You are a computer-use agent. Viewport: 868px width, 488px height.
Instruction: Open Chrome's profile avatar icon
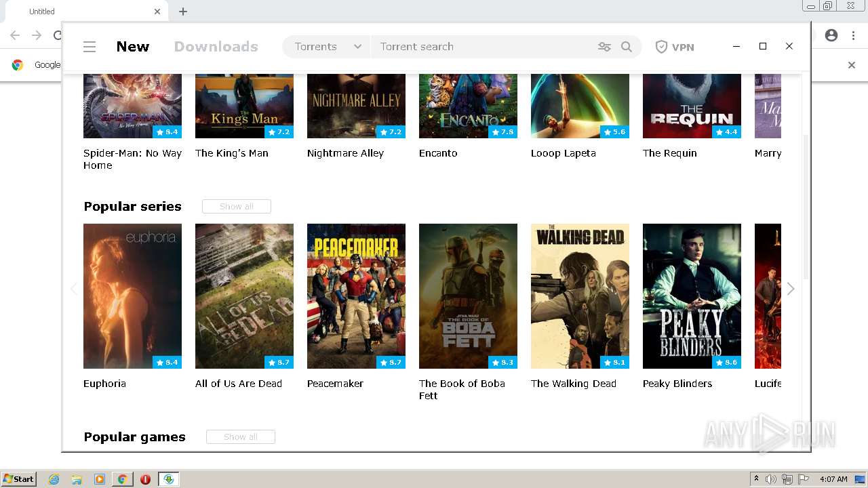click(831, 35)
